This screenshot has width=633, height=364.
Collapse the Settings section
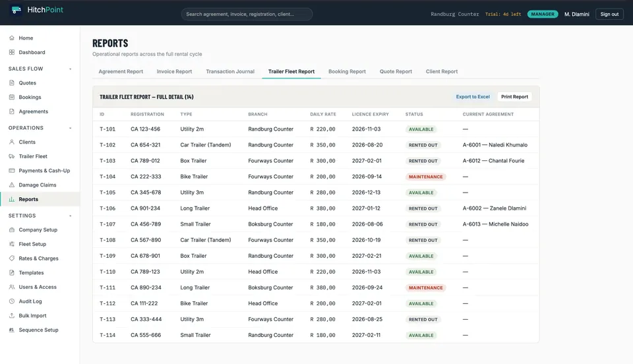71,216
